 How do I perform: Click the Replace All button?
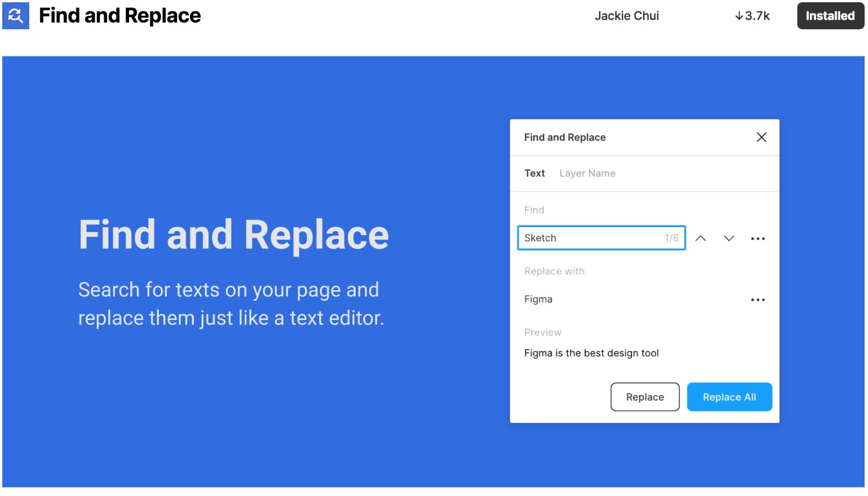tap(729, 397)
